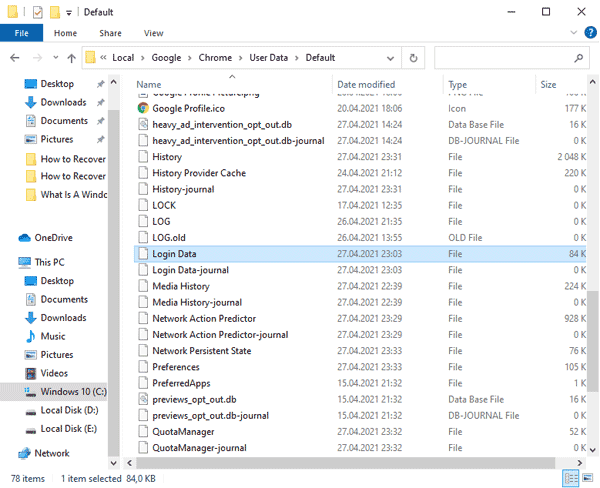Click the previews_opt_out.db database file icon
Viewport: 600px width, 488px height.
point(143,399)
